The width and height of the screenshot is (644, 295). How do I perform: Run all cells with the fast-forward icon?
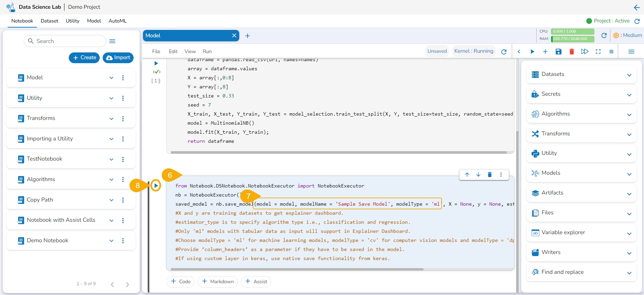coord(585,51)
